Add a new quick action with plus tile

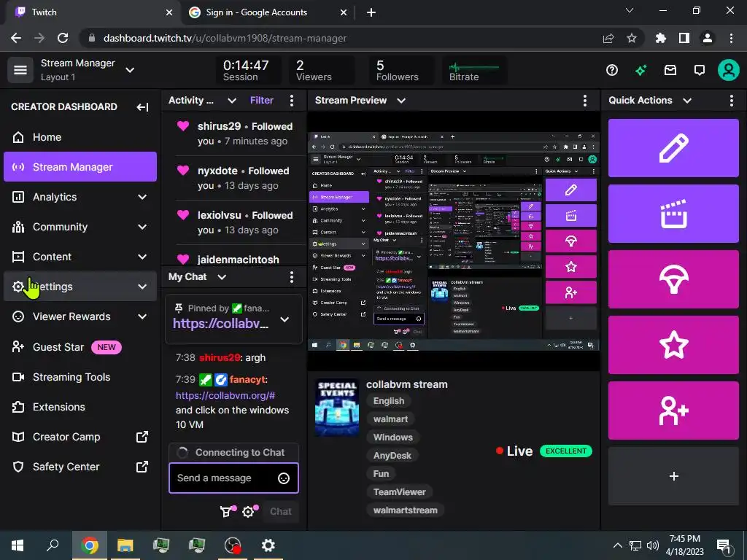[673, 476]
